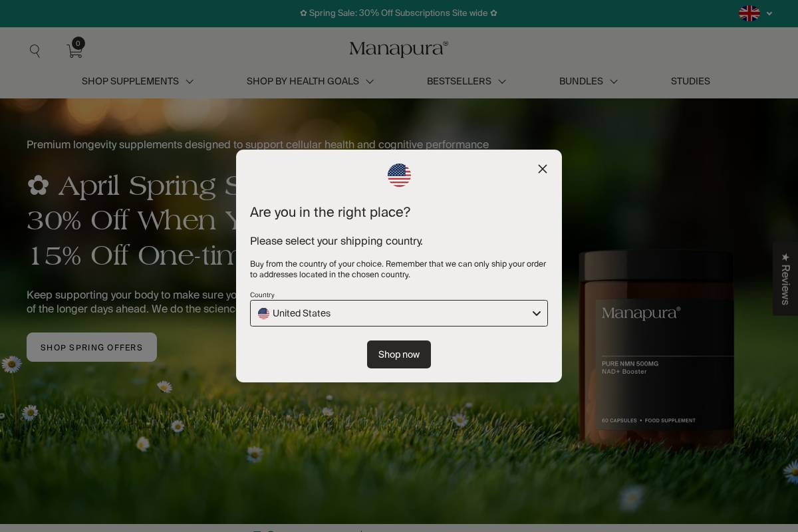The height and width of the screenshot is (532, 798).
Task: Click the 'Please select your shipping country.' text
Action: point(336,241)
